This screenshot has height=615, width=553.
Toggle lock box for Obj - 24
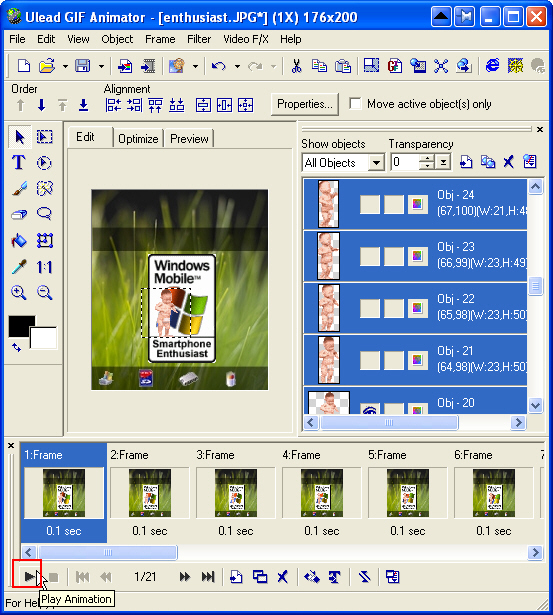tap(393, 204)
